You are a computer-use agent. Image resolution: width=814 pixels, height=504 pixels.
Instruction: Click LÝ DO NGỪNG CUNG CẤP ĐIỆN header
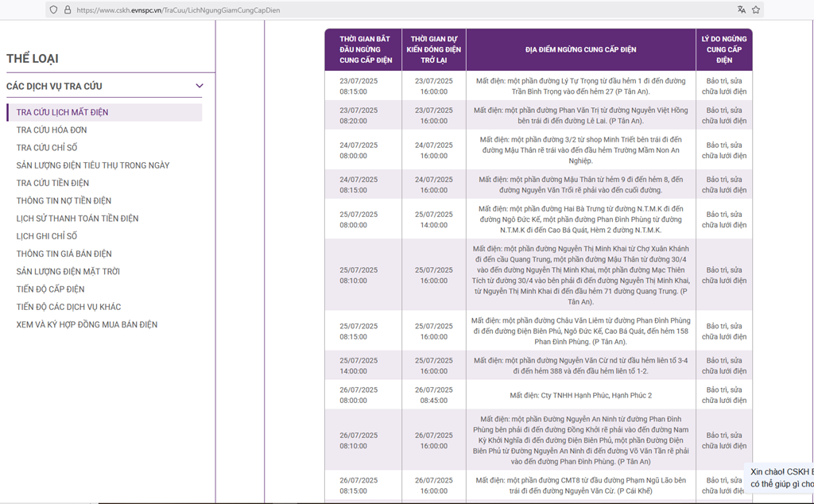(724, 49)
